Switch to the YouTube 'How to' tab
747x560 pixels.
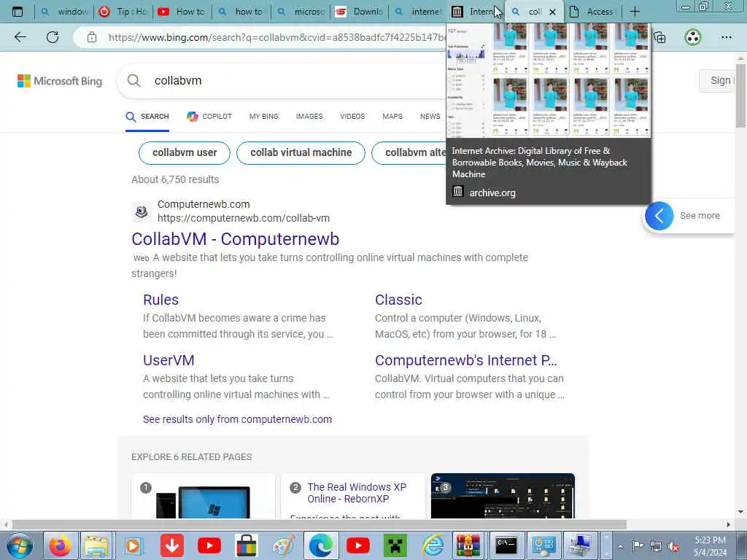182,12
